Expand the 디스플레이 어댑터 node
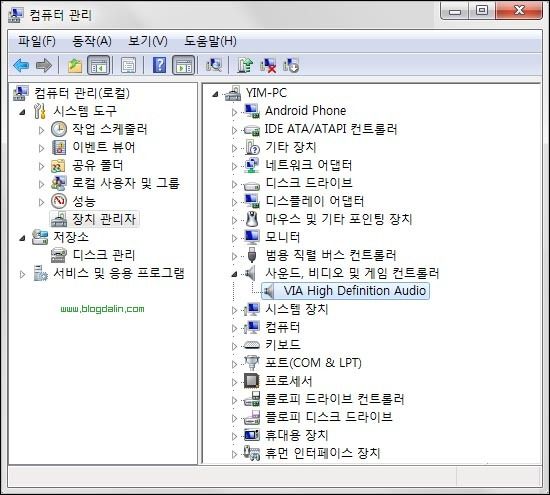Image resolution: width=550 pixels, height=495 pixels. (234, 202)
